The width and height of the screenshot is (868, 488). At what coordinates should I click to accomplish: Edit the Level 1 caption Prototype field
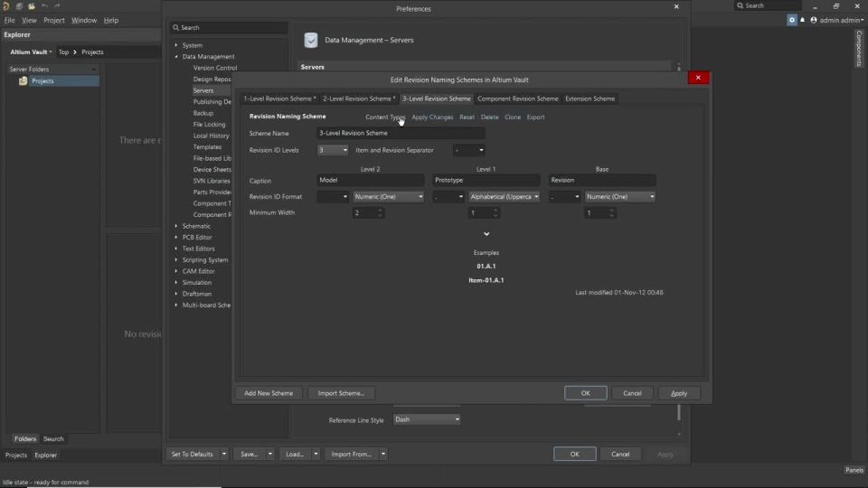tap(486, 180)
